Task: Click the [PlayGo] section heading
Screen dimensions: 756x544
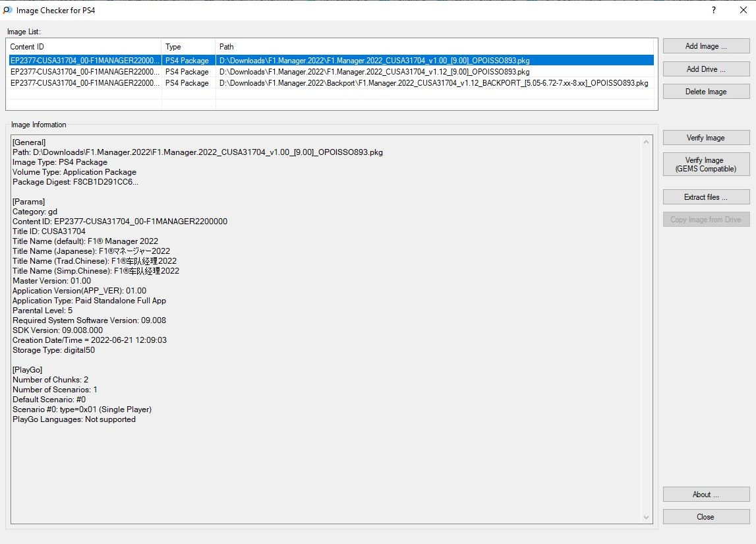Action: [28, 370]
